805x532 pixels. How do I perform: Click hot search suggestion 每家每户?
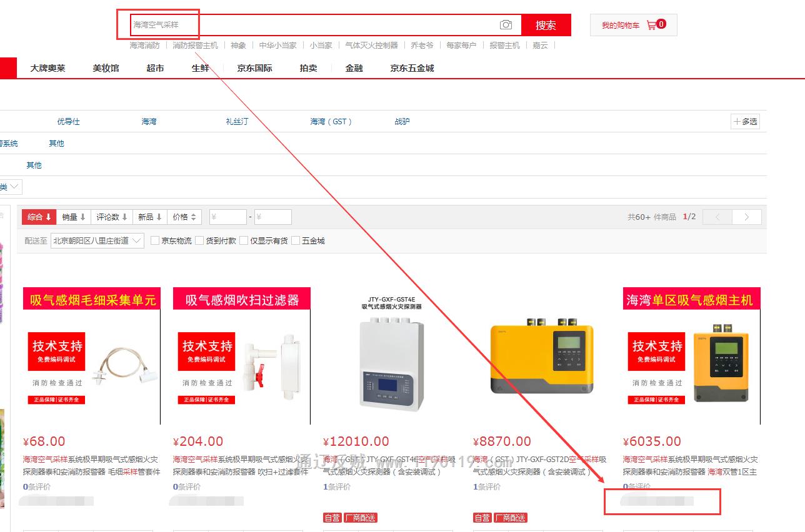click(461, 46)
